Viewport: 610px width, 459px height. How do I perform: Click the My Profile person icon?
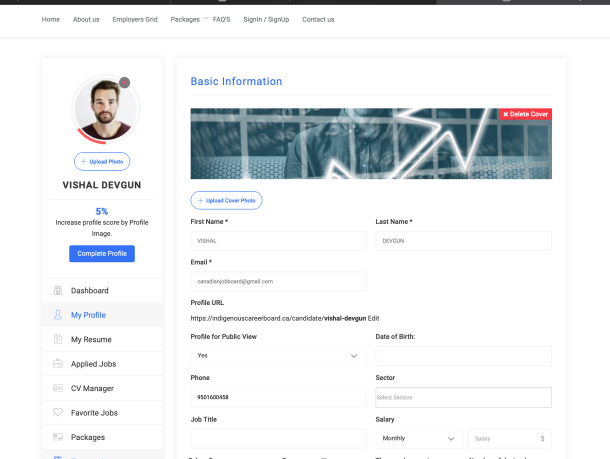pos(58,315)
